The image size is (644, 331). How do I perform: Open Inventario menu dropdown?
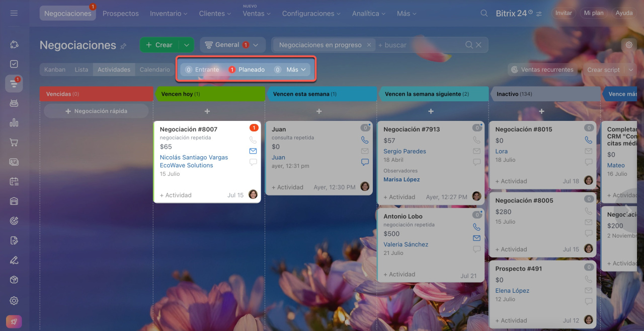tap(169, 14)
